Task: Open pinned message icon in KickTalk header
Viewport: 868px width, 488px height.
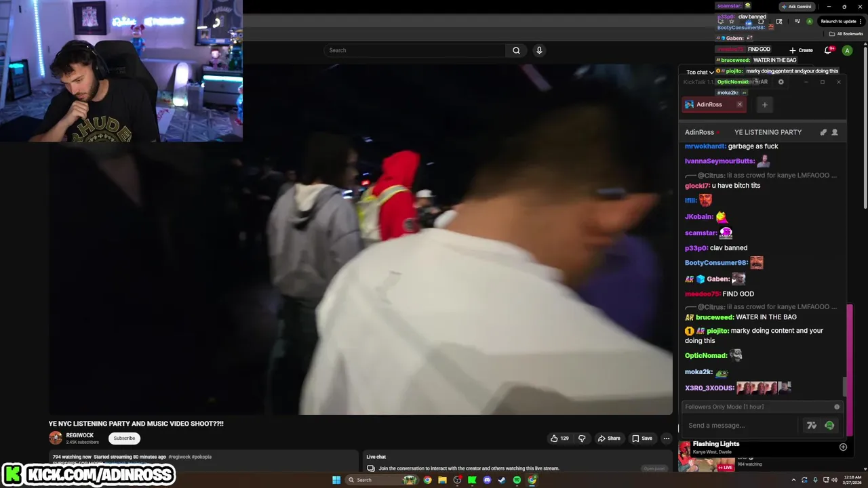Action: [x=823, y=132]
